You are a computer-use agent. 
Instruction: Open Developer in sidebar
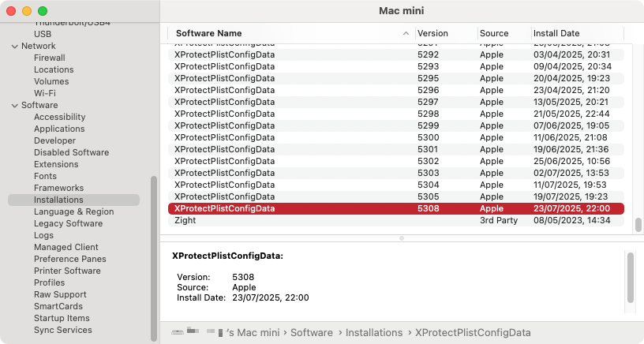pyautogui.click(x=54, y=140)
